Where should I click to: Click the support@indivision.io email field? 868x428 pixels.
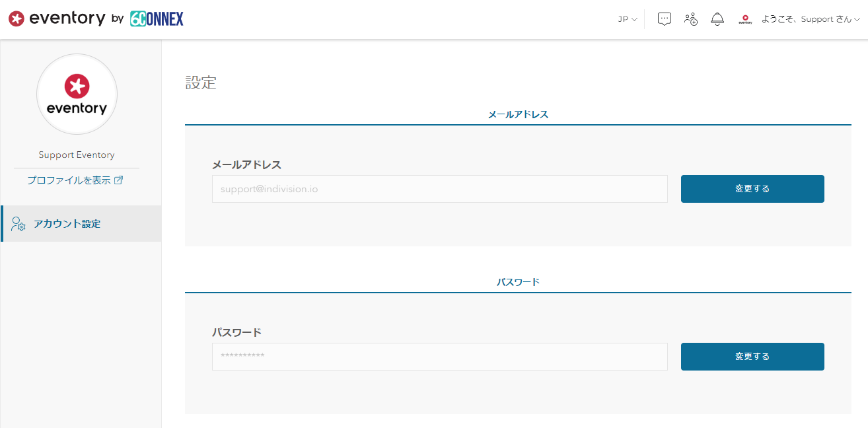[x=440, y=189]
